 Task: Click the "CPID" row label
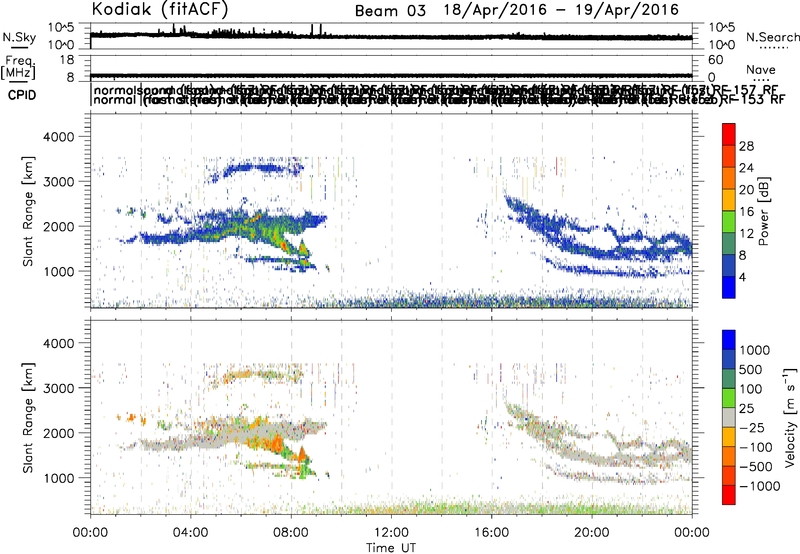coord(22,95)
